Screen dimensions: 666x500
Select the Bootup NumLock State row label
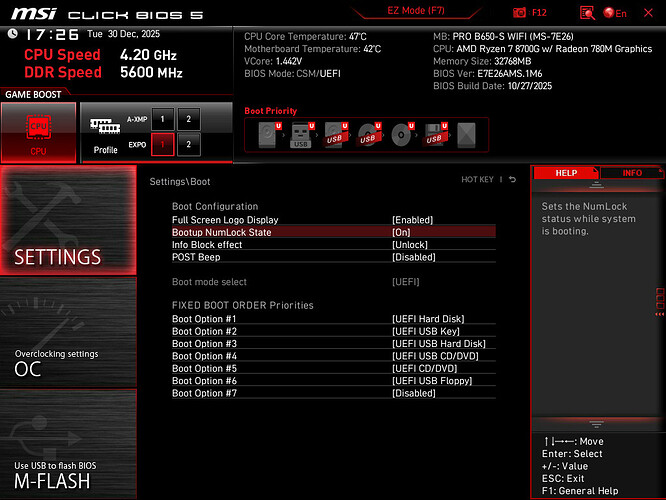[221, 232]
